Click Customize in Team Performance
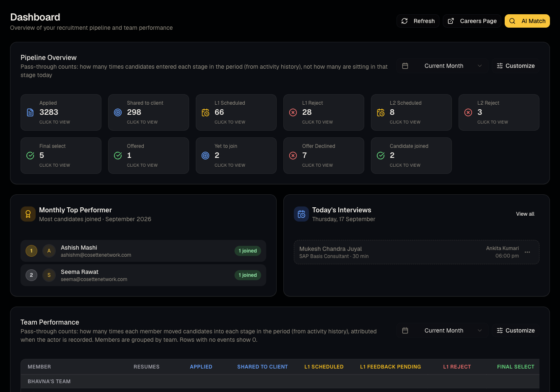The image size is (560, 392). (x=516, y=330)
